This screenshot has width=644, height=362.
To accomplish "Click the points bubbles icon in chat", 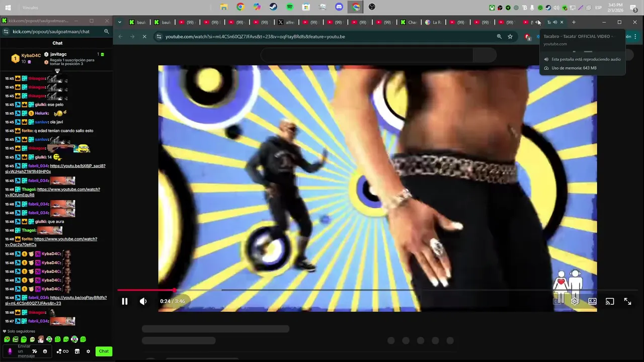I will [x=59, y=351].
